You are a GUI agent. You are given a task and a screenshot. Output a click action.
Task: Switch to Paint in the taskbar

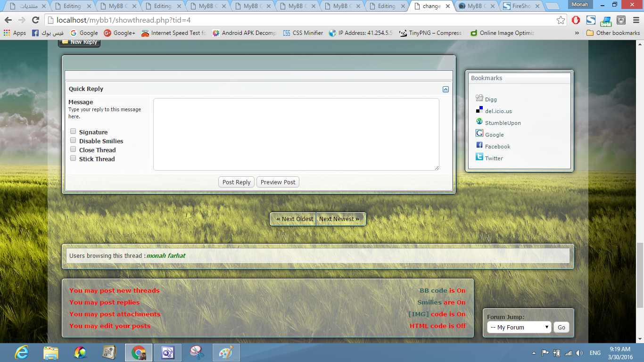click(226, 353)
